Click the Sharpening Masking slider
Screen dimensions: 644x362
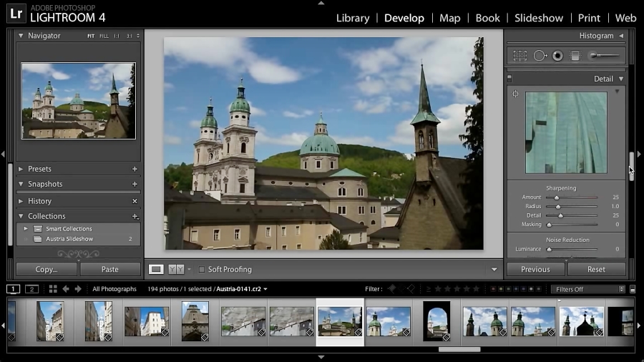[572, 225]
